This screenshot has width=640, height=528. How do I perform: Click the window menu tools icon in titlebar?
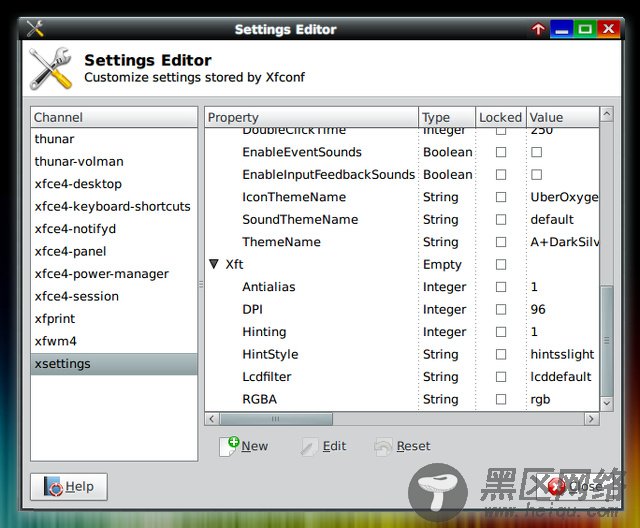click(35, 29)
